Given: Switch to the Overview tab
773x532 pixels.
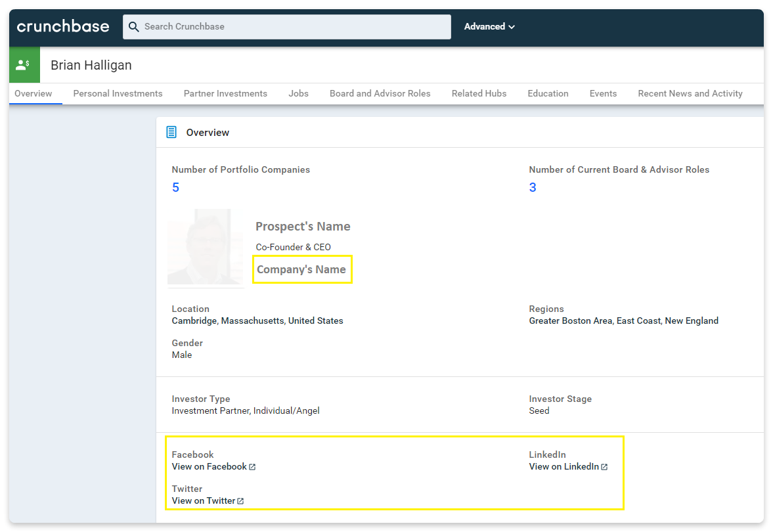Looking at the screenshot, I should pyautogui.click(x=33, y=94).
